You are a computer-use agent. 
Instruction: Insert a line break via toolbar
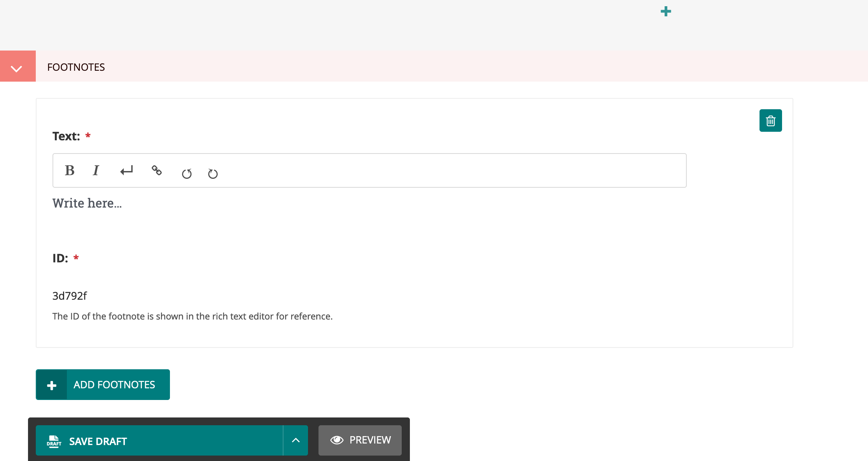point(126,171)
